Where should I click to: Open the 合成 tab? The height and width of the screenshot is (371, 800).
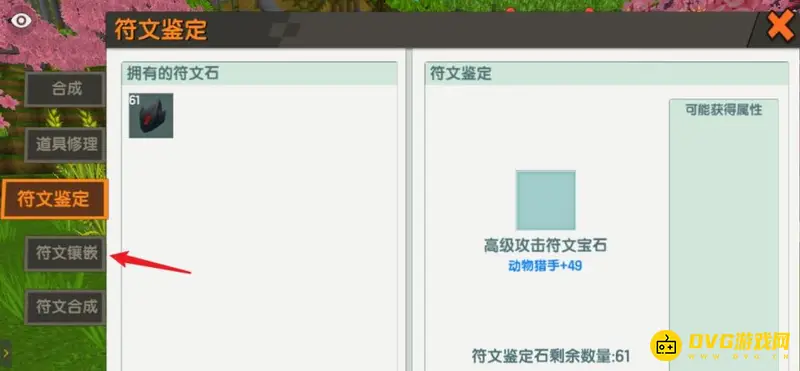(65, 89)
